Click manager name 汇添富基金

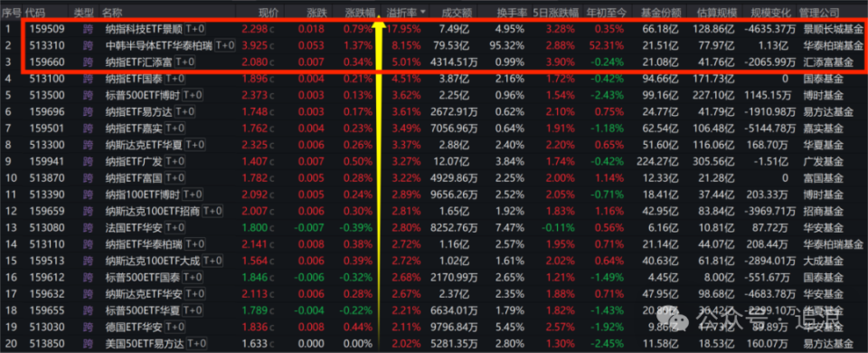pos(827,62)
